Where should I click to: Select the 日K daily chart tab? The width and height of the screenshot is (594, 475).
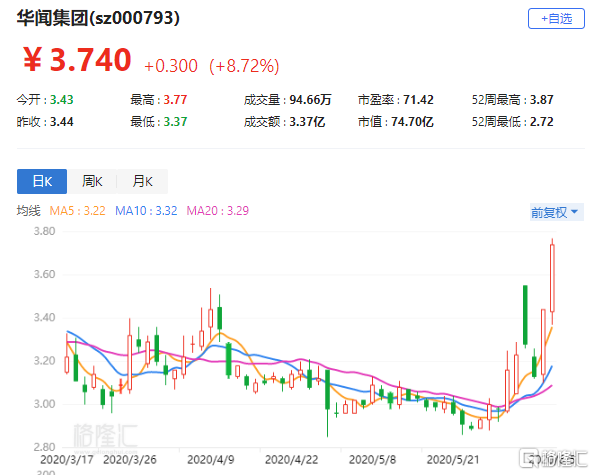point(42,181)
